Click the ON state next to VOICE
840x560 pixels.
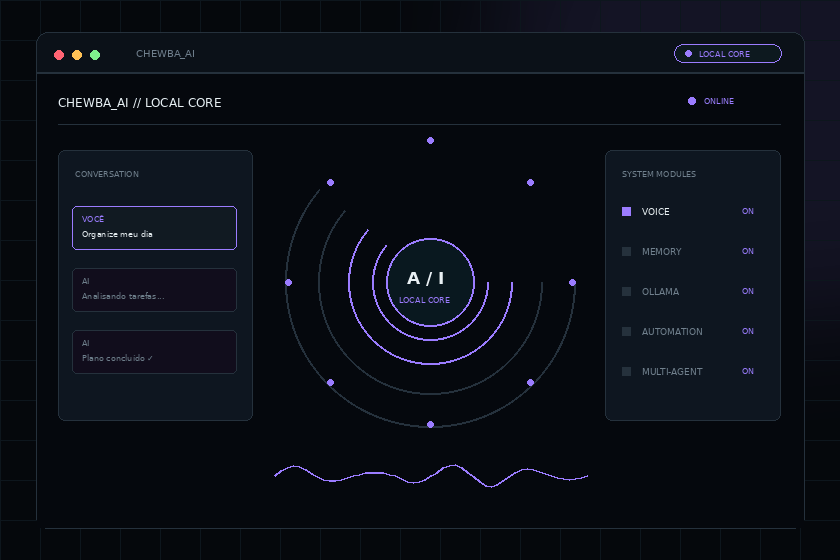748,211
